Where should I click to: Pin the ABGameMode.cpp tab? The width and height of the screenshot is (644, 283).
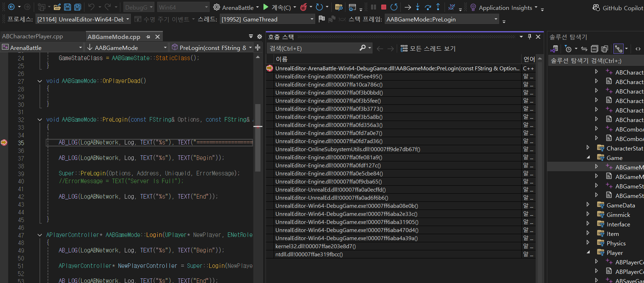tap(148, 37)
